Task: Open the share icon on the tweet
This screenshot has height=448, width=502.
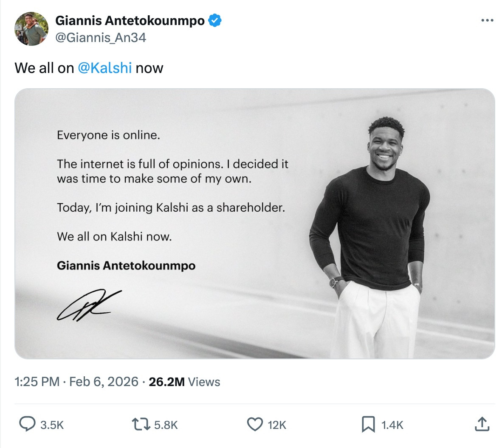Action: (x=482, y=424)
